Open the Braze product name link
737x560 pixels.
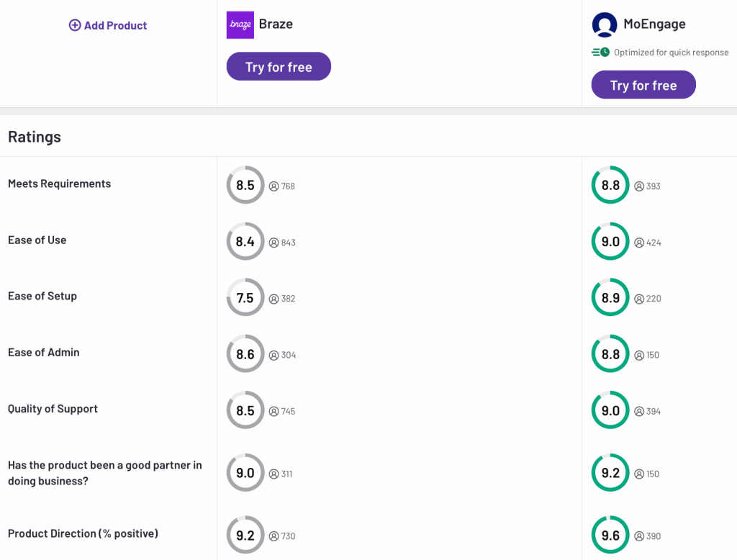[276, 24]
